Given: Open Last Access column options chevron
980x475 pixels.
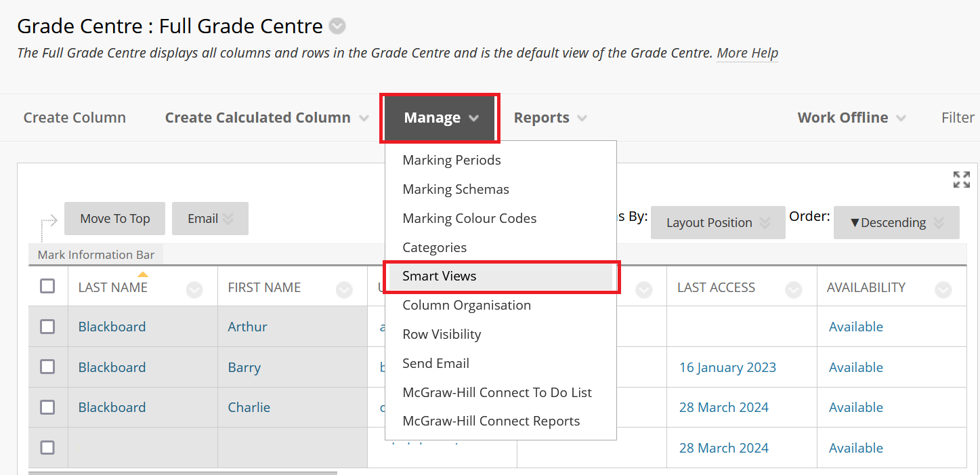Looking at the screenshot, I should pyautogui.click(x=793, y=290).
